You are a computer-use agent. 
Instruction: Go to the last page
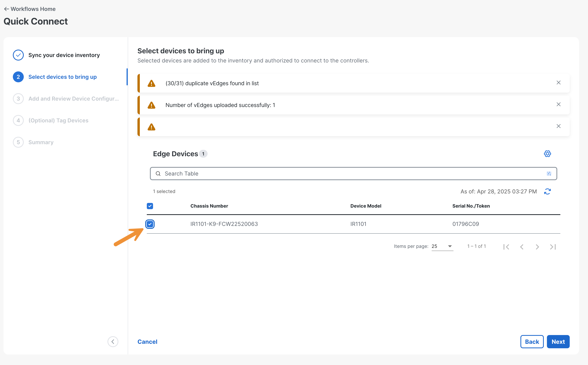point(553,247)
